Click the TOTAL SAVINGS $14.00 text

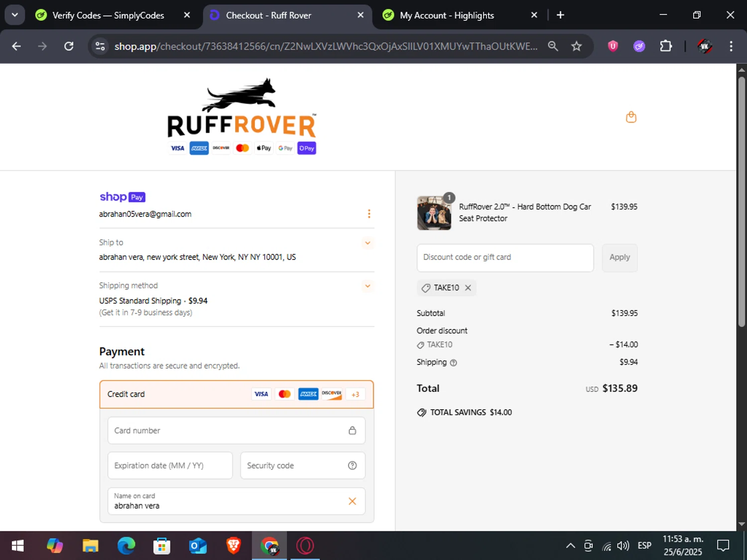pos(471,413)
